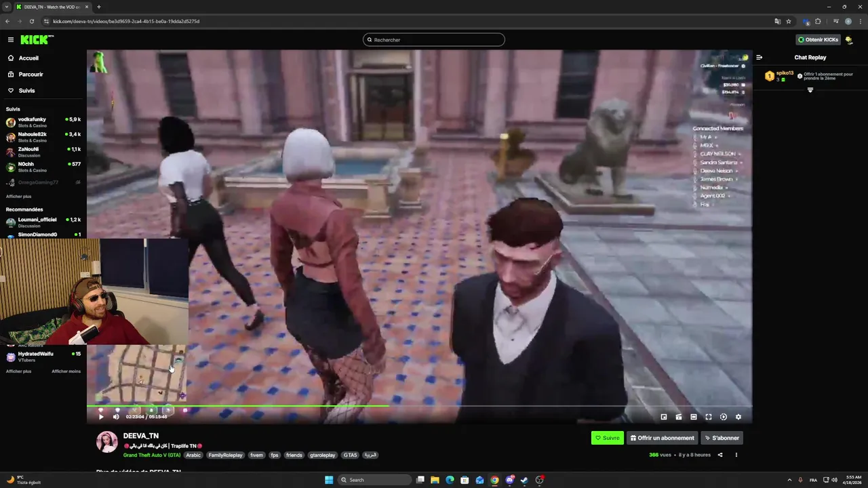Open the DEEVA_TN channel name link
Image resolution: width=868 pixels, height=488 pixels.
[141, 436]
